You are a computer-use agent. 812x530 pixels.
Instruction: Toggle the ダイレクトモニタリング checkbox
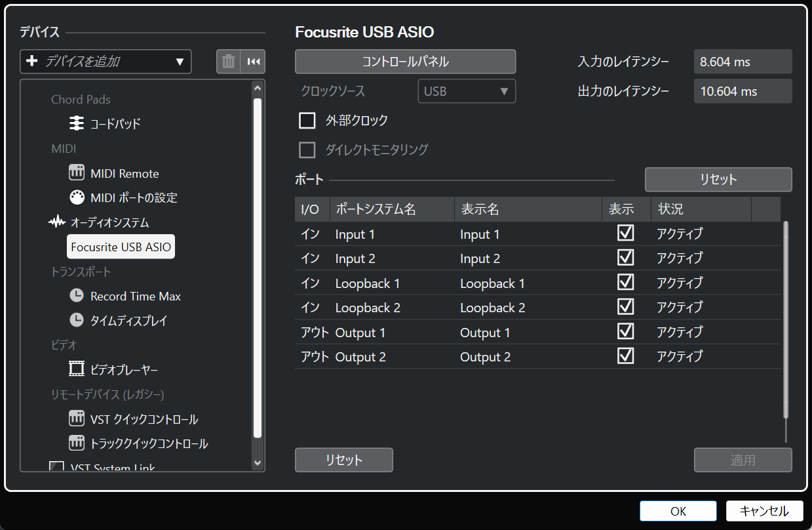coord(307,150)
